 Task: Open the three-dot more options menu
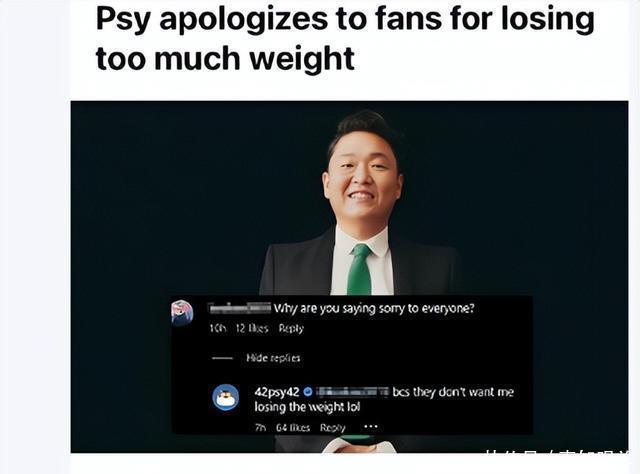371,427
